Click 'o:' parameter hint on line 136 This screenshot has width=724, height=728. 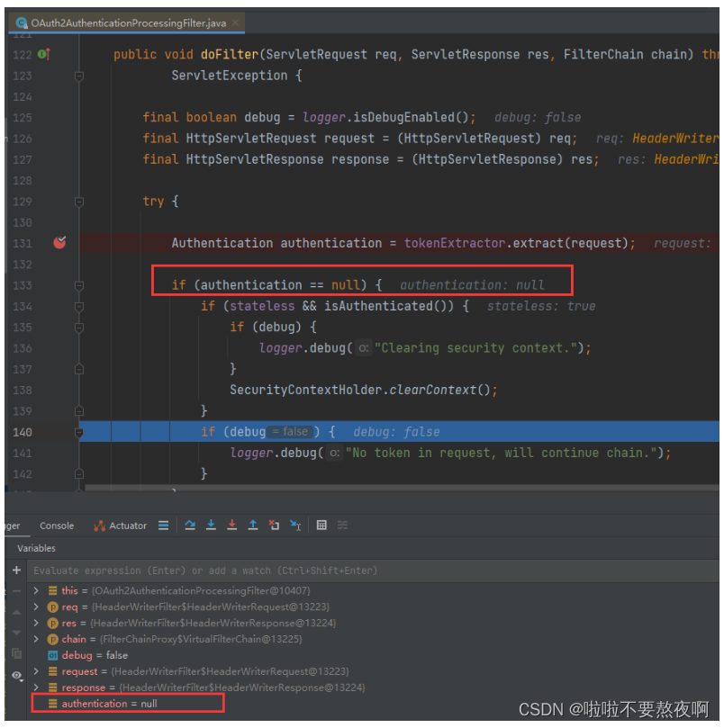click(x=363, y=347)
